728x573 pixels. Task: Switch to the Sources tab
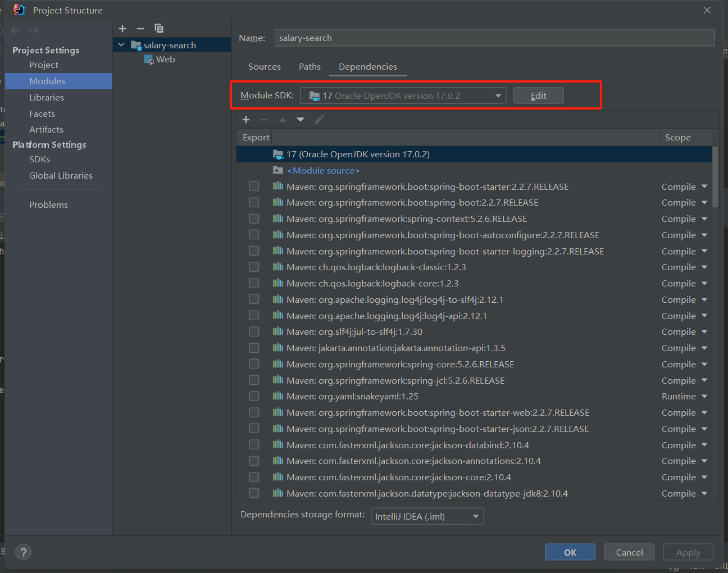pyautogui.click(x=265, y=66)
